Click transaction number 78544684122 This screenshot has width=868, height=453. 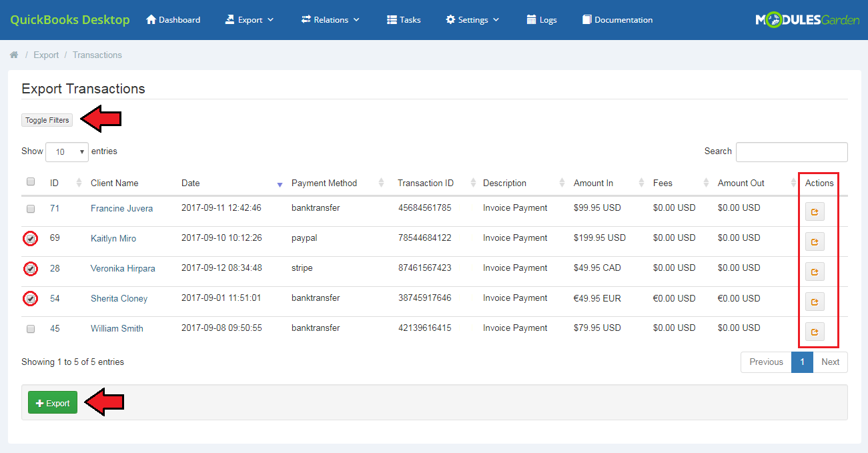pyautogui.click(x=424, y=238)
